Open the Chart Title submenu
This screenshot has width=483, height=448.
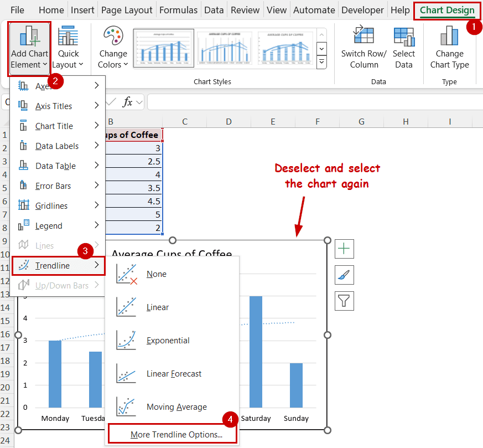click(58, 126)
